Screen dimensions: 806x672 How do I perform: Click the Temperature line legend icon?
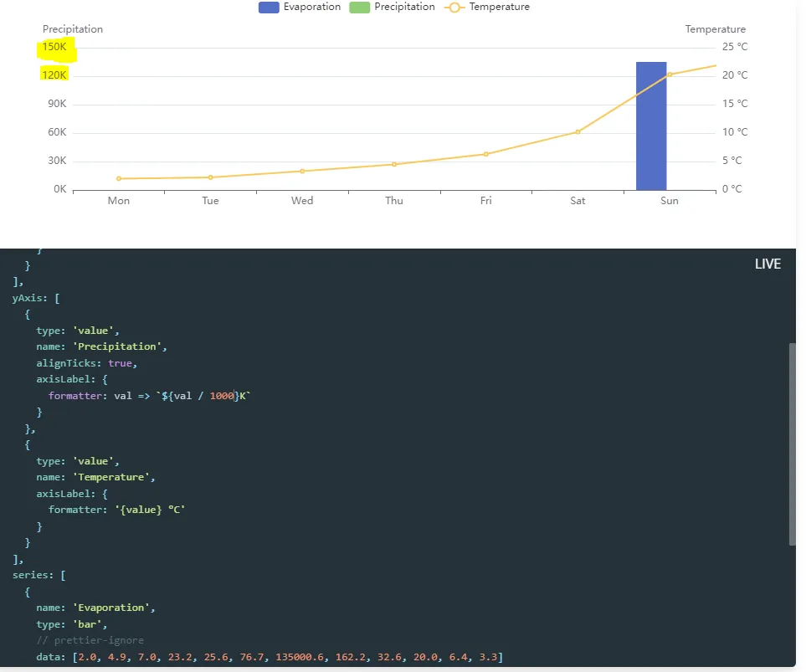click(x=454, y=8)
